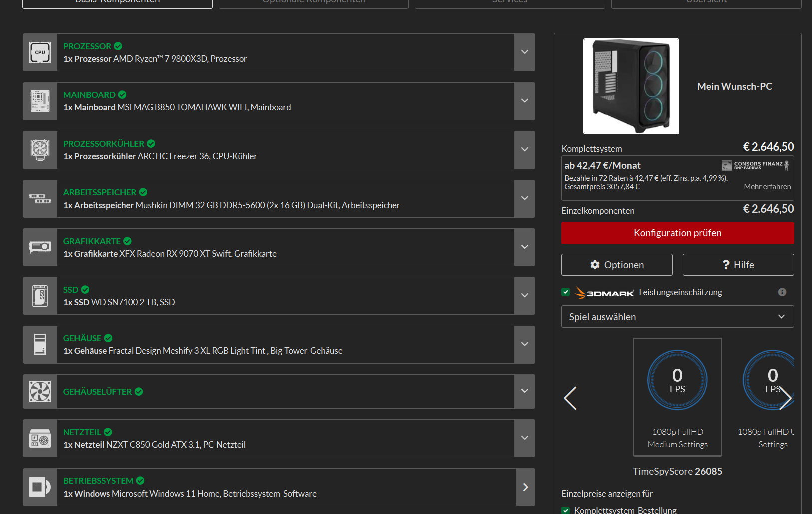Click the Gehäuselüfter fan icon
This screenshot has width=812, height=514.
(40, 392)
